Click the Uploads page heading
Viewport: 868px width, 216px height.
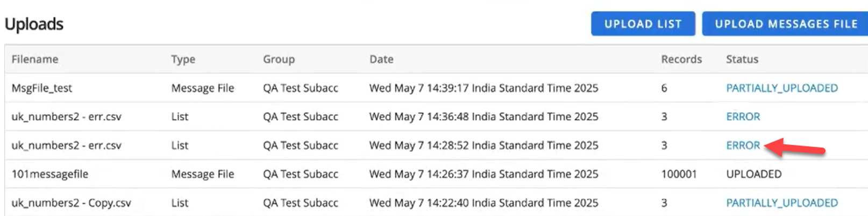[x=34, y=24]
